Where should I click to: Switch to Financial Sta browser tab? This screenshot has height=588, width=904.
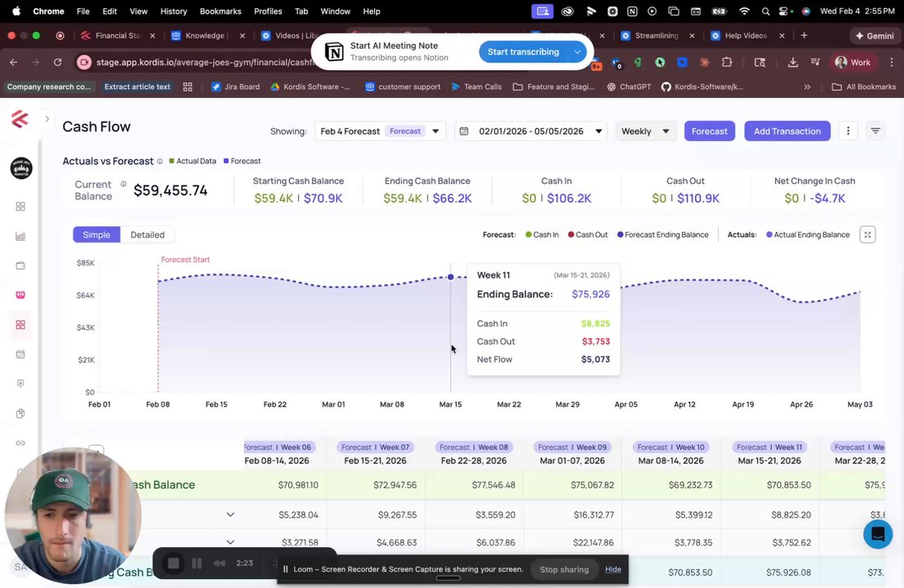[118, 36]
